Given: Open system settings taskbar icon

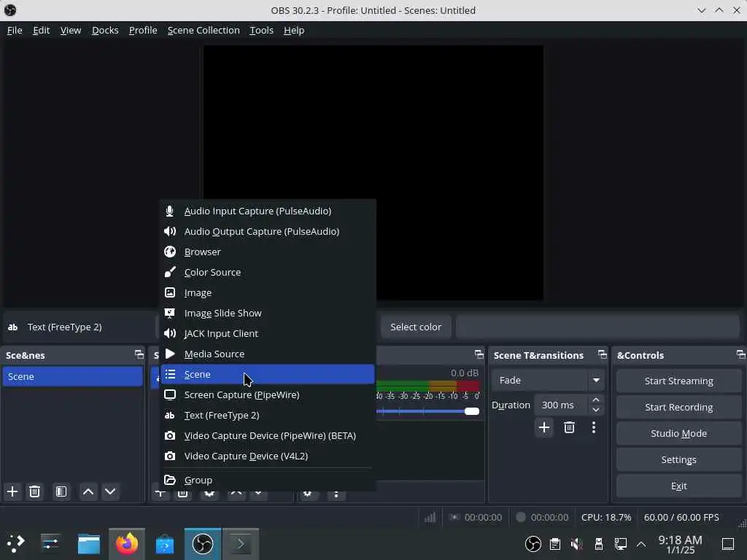Looking at the screenshot, I should pos(50,543).
